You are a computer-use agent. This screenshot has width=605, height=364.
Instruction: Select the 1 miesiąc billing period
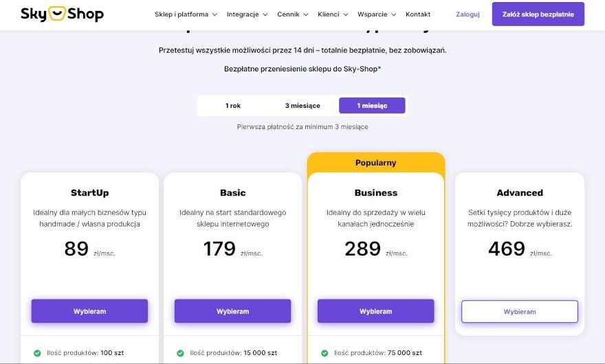tap(372, 106)
